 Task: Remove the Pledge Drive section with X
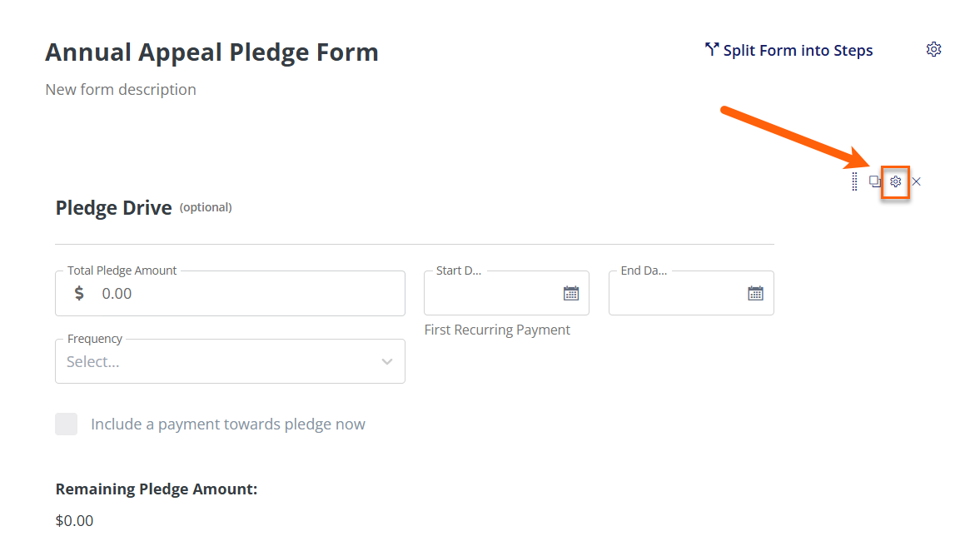click(x=916, y=181)
